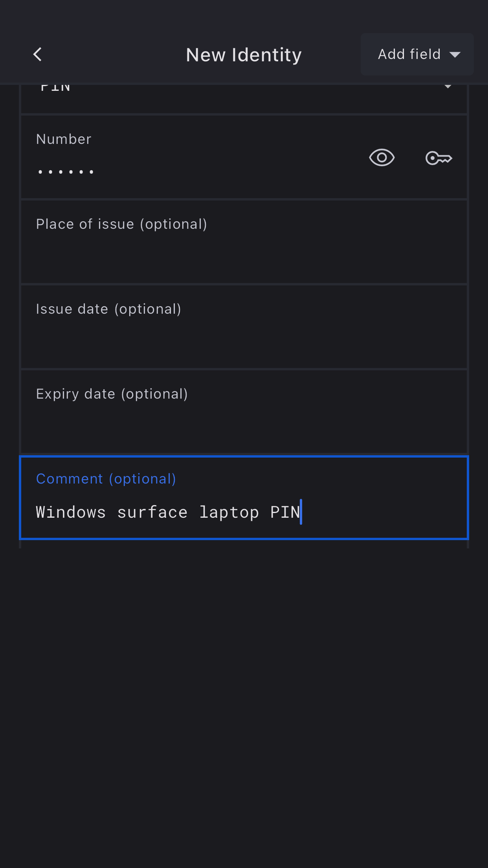Viewport: 488px width, 868px height.
Task: Tap the Expiry date (optional) label
Action: pos(112,394)
